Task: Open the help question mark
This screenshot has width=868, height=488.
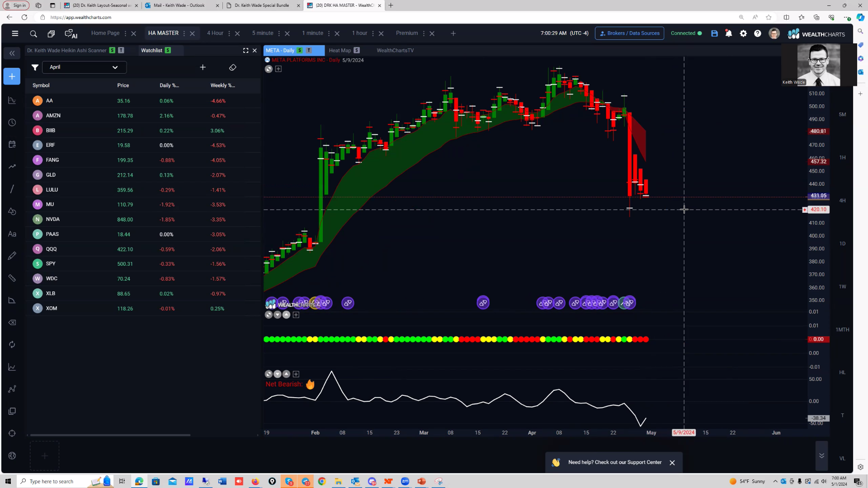Action: [758, 33]
